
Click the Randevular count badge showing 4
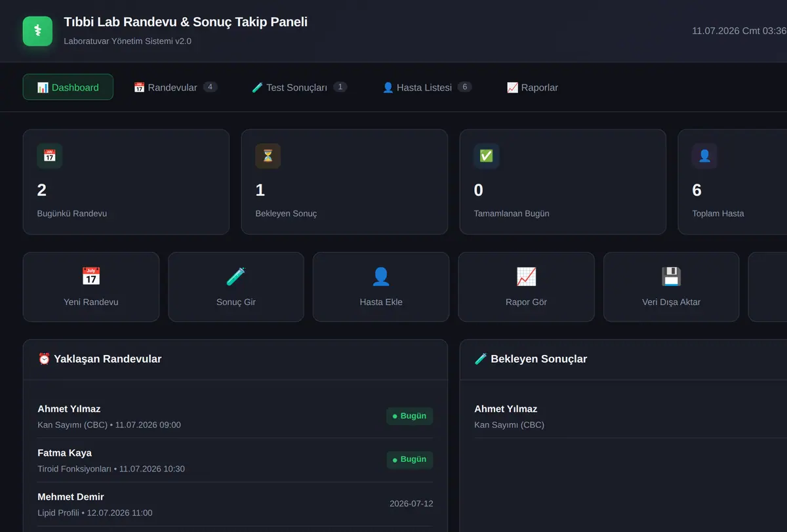(210, 87)
